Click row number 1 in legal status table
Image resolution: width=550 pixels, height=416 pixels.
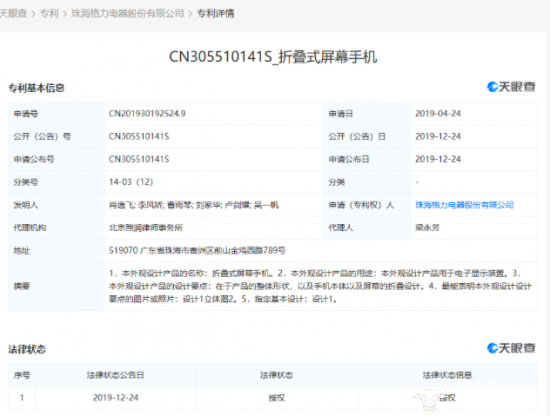(x=22, y=398)
